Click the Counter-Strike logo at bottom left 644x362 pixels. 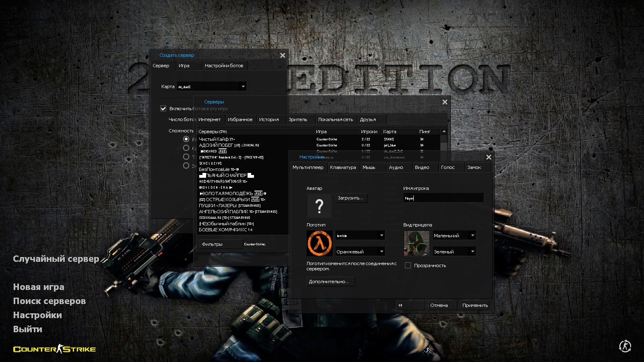[54, 349]
